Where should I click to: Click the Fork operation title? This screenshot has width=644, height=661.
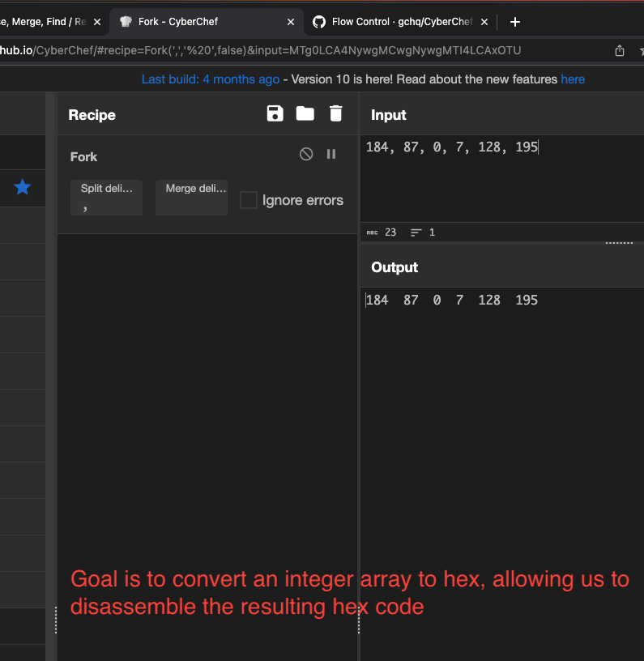[x=83, y=157]
